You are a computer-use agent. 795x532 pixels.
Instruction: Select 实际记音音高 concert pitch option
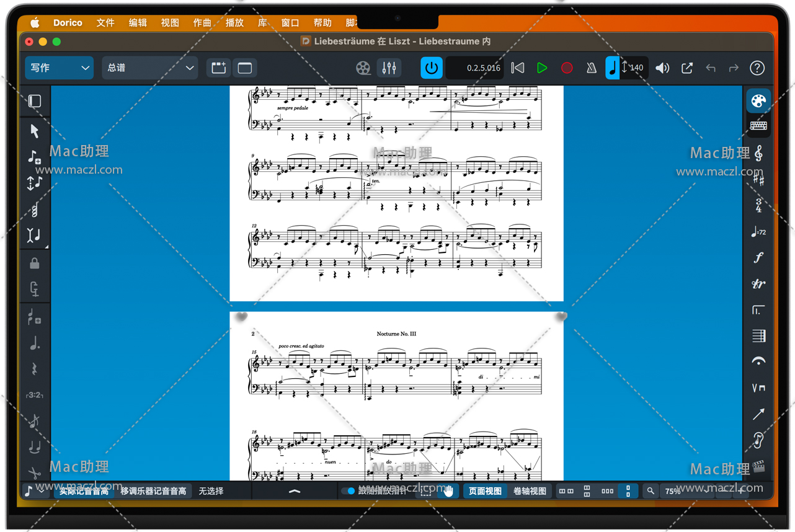pyautogui.click(x=84, y=491)
